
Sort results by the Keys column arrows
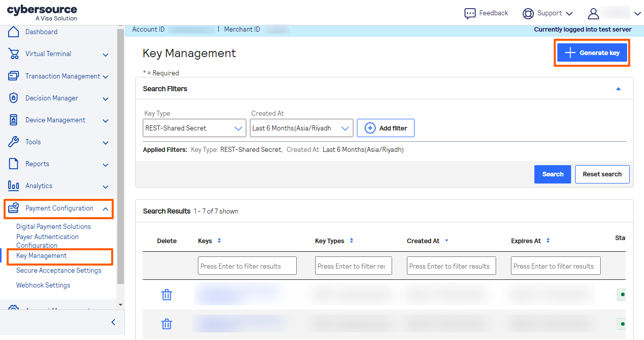(220, 241)
